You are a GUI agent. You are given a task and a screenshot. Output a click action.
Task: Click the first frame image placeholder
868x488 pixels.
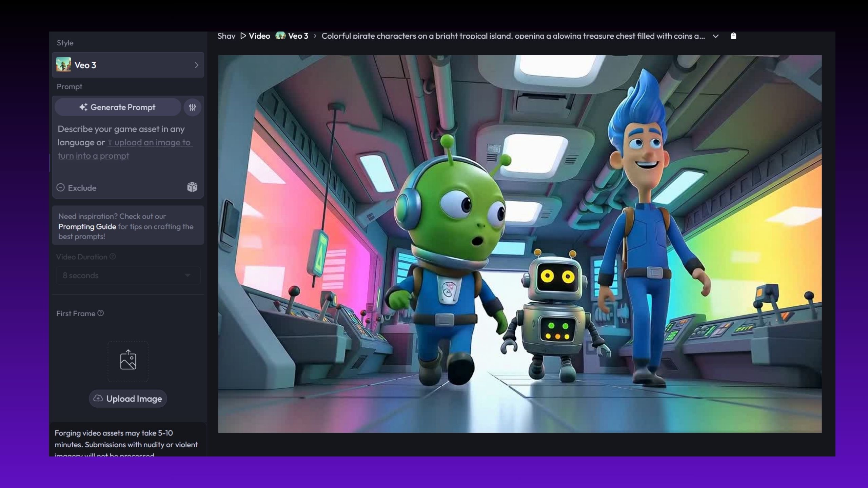coord(128,361)
